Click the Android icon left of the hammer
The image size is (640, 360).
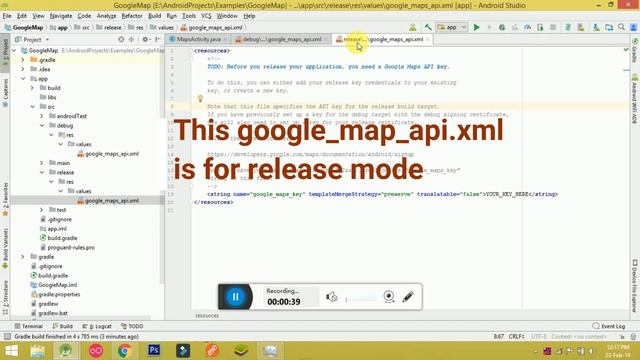point(413,27)
